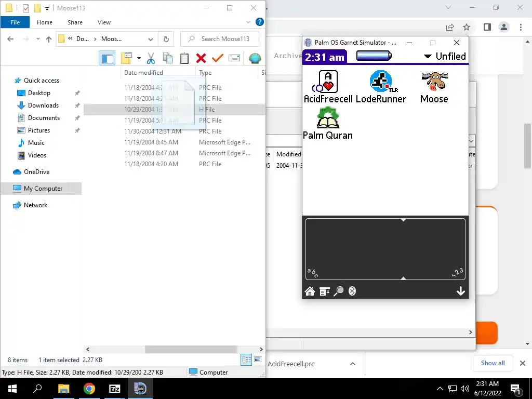The image size is (532, 399).
Task: Open 7-Zip from the taskbar
Action: [114, 389]
